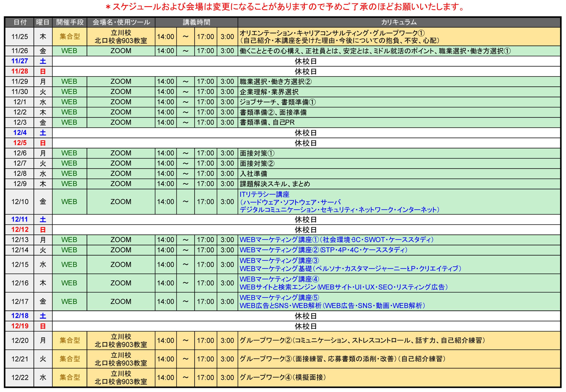Image resolution: width=566 pixels, height=392 pixels.
Task: Select the 11/26 date cell
Action: pyautogui.click(x=20, y=51)
